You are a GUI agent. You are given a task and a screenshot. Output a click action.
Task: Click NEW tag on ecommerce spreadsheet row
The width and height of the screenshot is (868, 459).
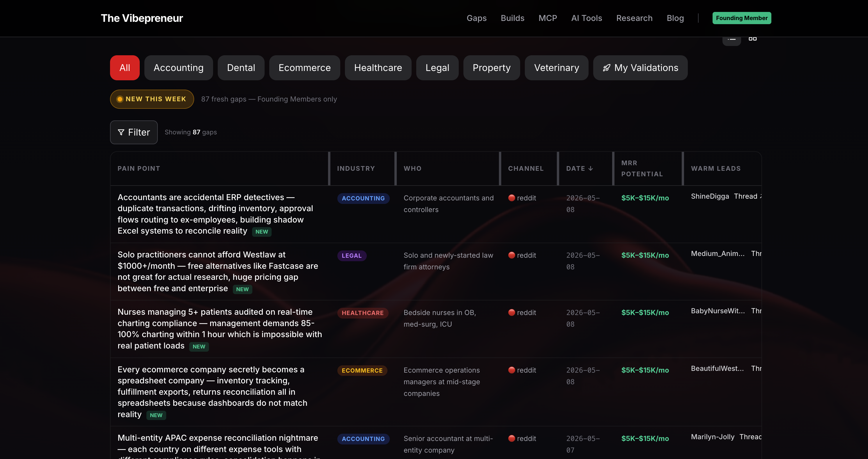point(156,415)
